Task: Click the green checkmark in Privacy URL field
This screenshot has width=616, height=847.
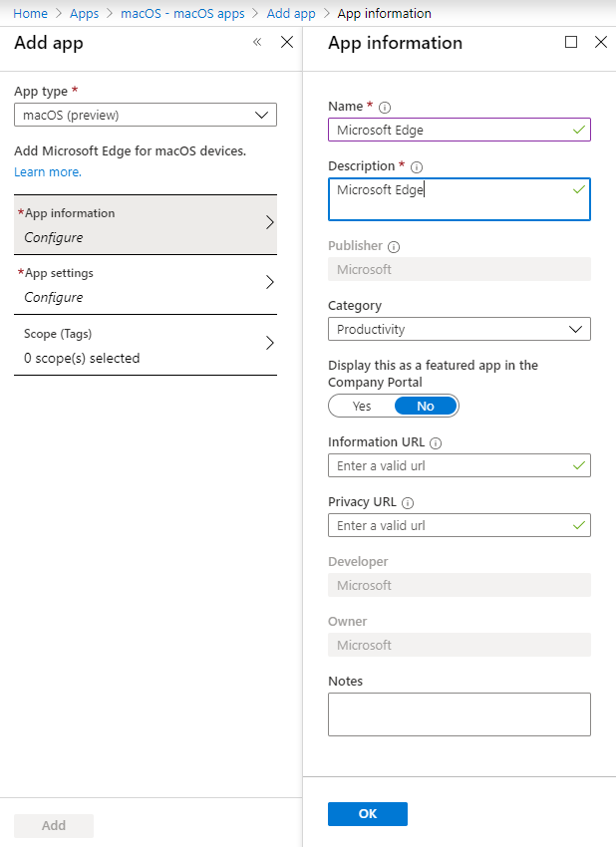Action: tap(579, 525)
